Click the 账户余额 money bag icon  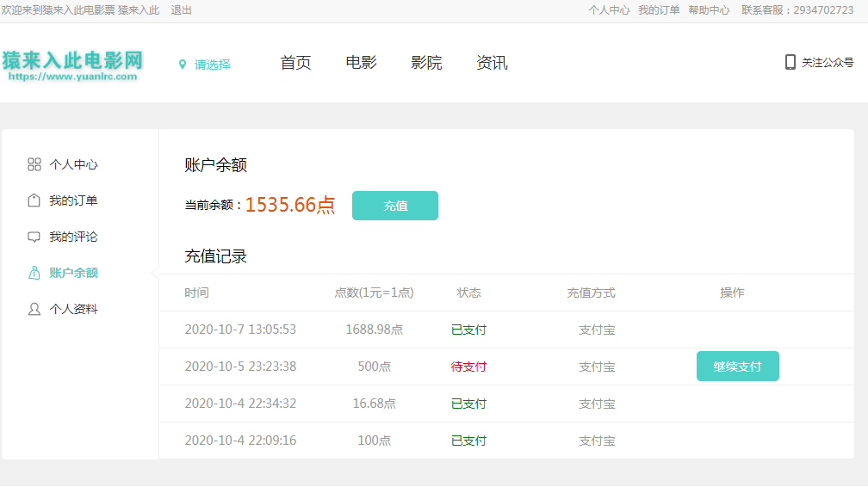(34, 273)
